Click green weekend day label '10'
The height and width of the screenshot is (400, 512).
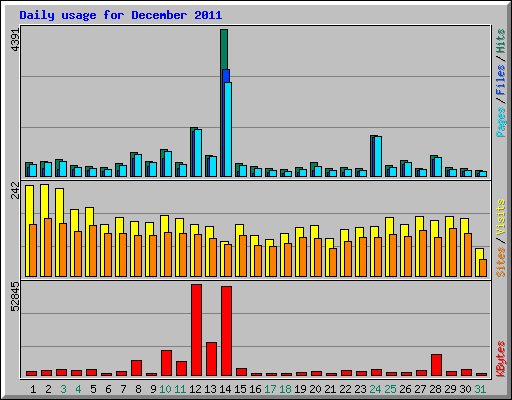tap(165, 389)
